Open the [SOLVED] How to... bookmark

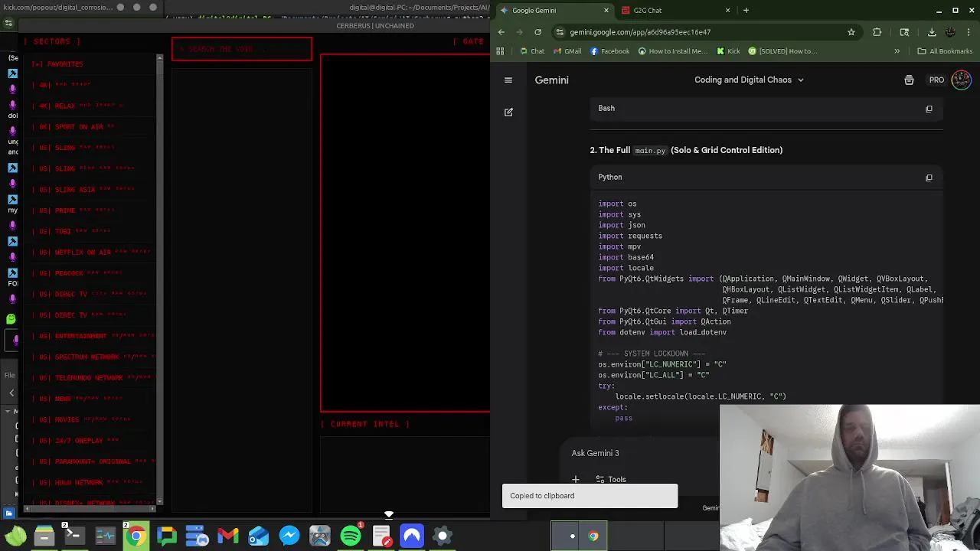point(782,51)
